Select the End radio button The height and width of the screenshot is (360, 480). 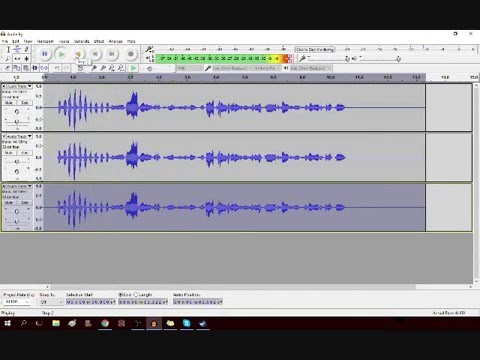tap(121, 295)
